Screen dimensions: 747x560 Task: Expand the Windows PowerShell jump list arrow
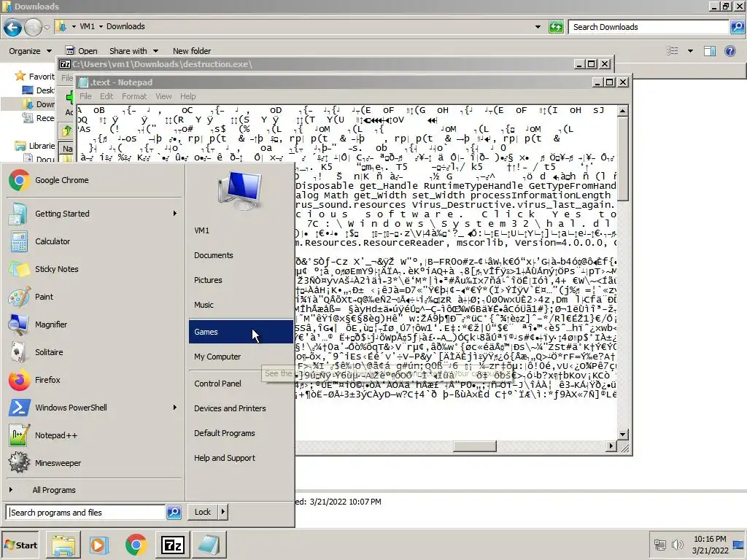(175, 407)
